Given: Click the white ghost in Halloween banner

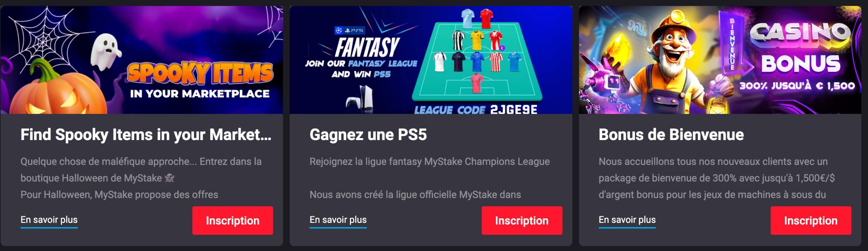Looking at the screenshot, I should coord(106,52).
